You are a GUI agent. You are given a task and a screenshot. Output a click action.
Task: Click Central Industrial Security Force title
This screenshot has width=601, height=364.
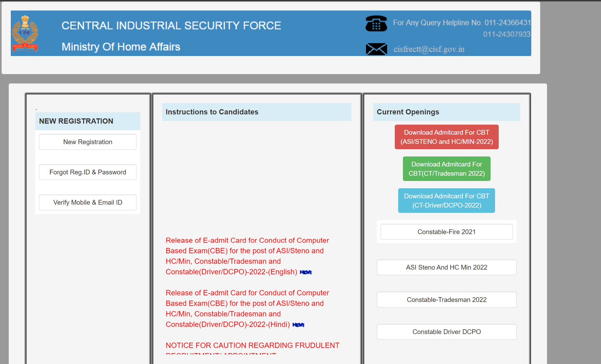171,26
